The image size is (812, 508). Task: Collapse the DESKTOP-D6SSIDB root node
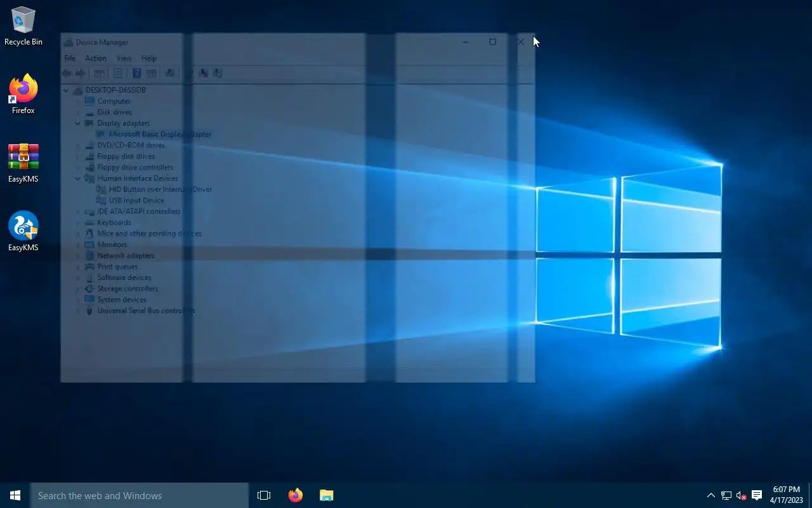coord(66,90)
